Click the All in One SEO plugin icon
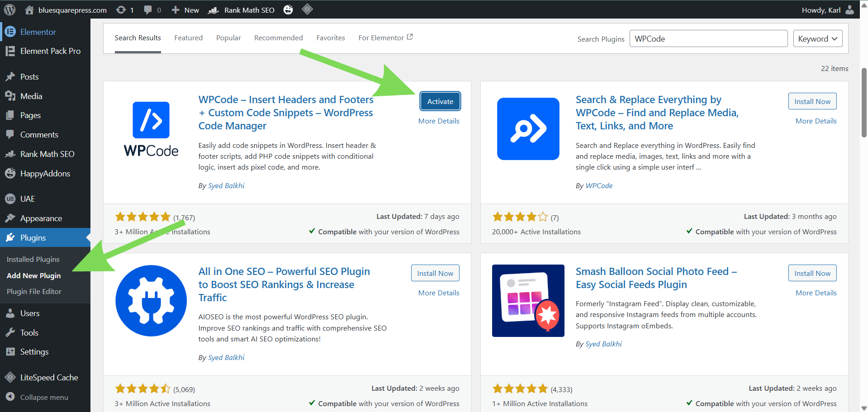The width and height of the screenshot is (868, 412). coord(151,301)
